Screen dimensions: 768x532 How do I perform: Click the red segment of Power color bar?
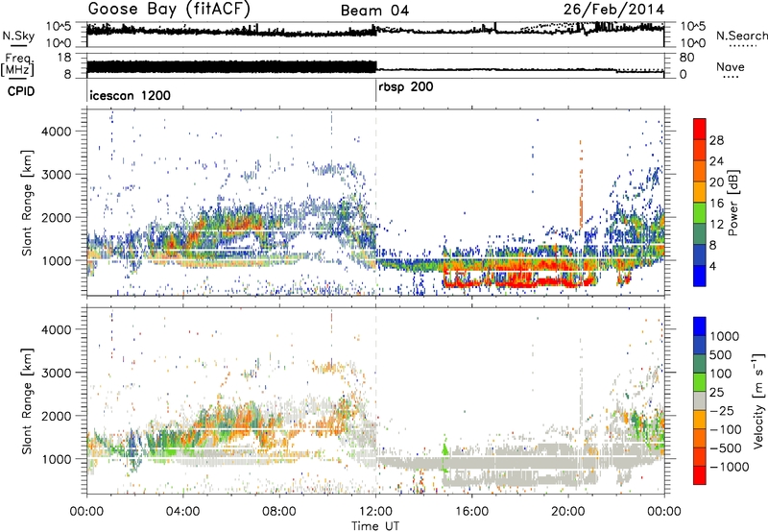[700, 127]
